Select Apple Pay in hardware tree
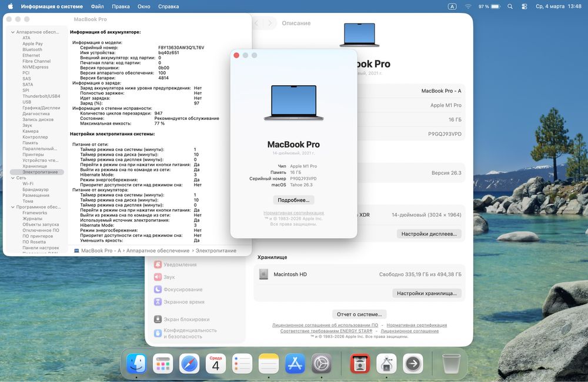 [32, 44]
